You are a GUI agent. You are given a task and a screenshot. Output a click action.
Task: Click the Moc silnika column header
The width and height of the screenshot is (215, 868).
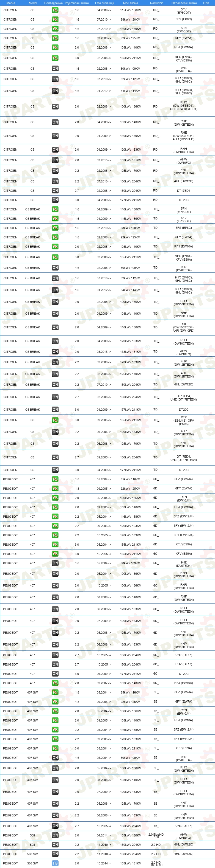point(131,3)
